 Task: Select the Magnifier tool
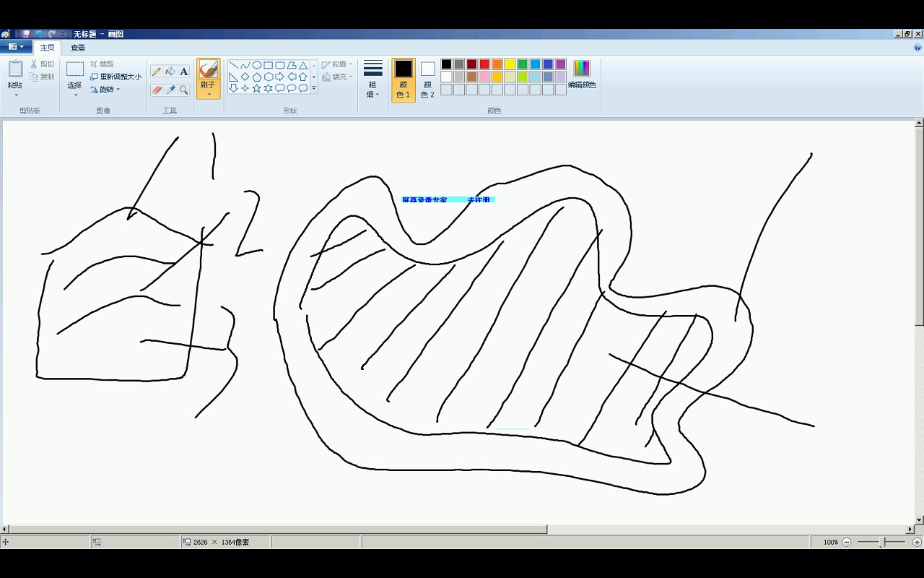183,90
